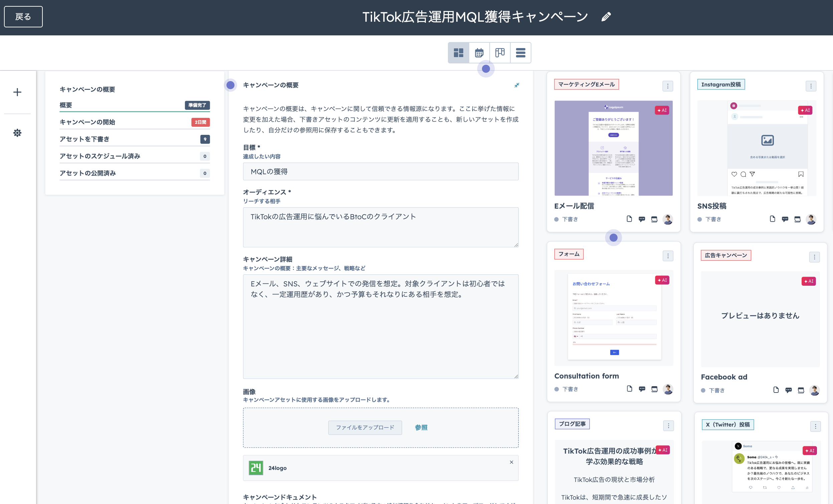
Task: Open the Eメール配信 email preview thumbnail
Action: tap(613, 148)
